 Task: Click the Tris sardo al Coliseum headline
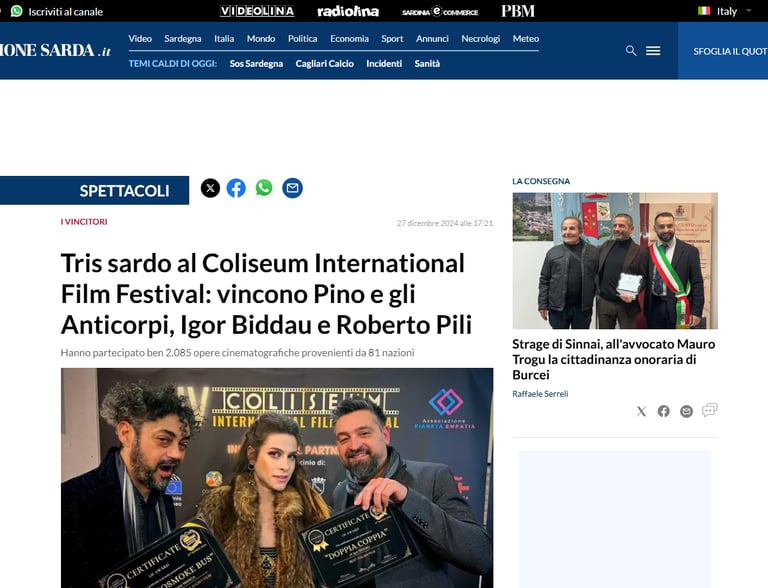coord(266,294)
